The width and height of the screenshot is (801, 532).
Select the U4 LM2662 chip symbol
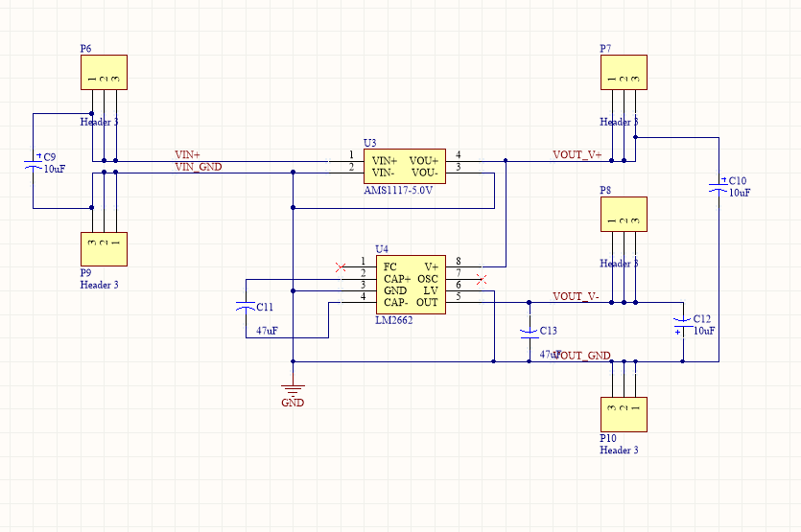click(x=411, y=285)
